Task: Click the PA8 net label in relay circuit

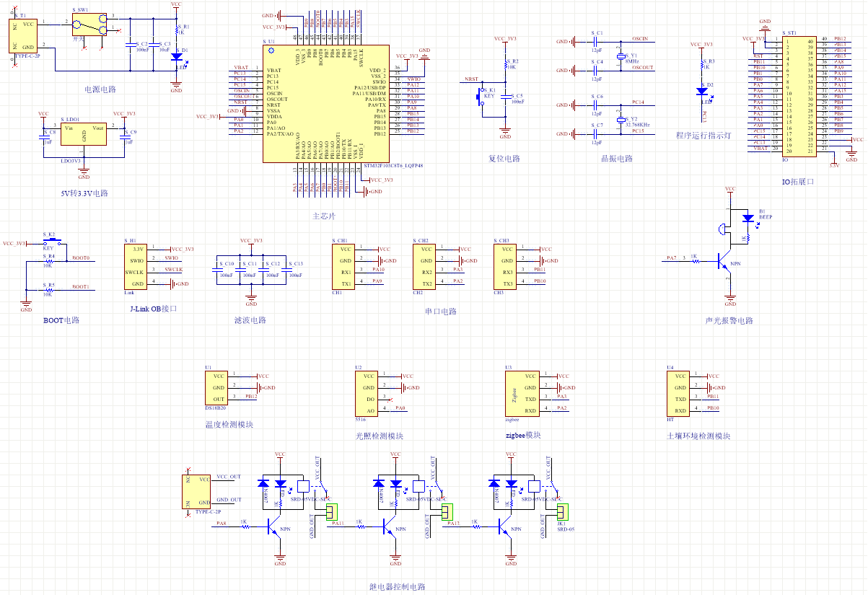Action: (221, 524)
